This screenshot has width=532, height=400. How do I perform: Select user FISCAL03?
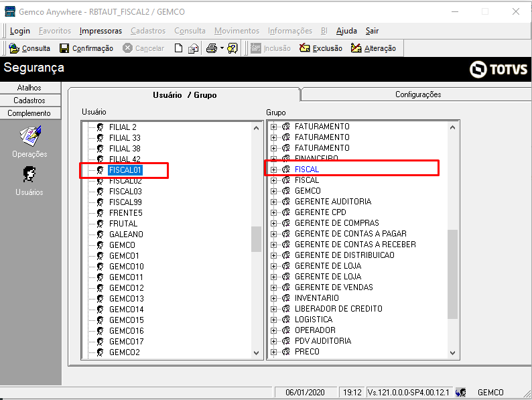(125, 192)
